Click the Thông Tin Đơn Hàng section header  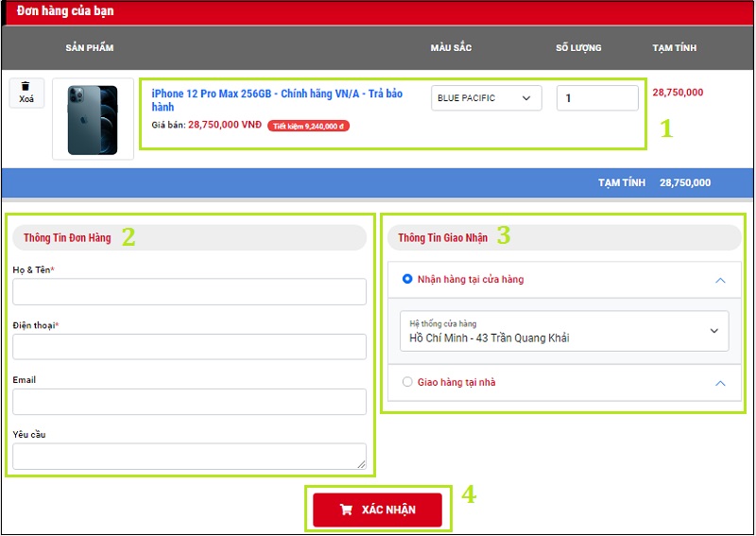click(x=67, y=238)
